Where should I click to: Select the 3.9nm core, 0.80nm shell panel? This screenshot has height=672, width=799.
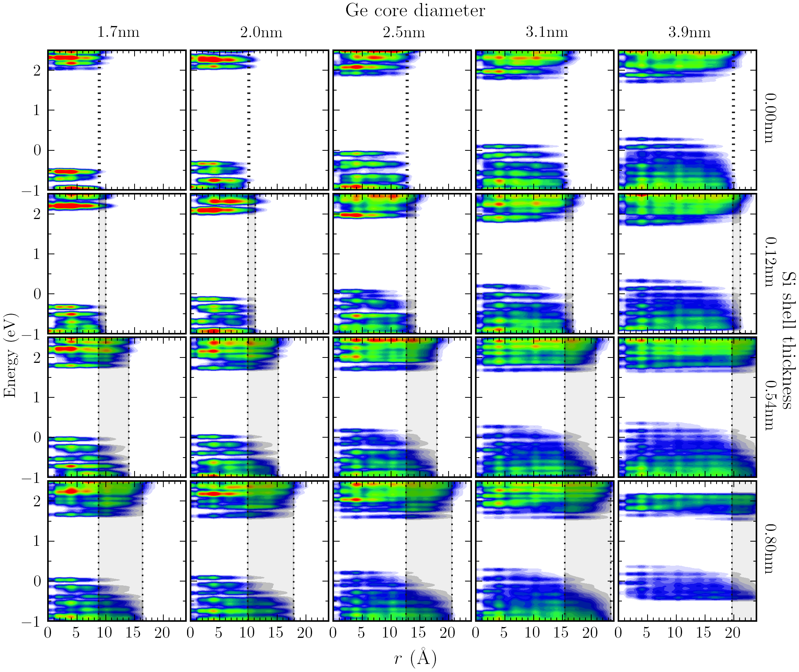[x=687, y=551]
